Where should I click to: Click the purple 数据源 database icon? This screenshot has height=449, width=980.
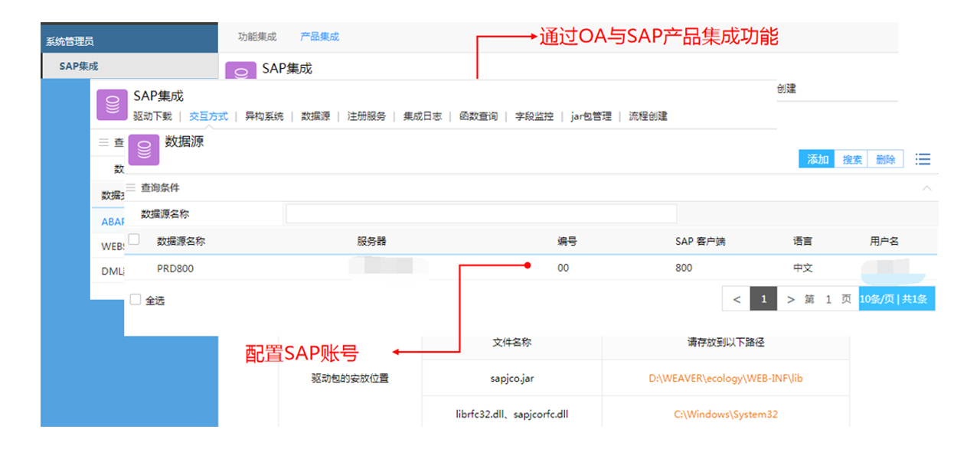tap(144, 150)
